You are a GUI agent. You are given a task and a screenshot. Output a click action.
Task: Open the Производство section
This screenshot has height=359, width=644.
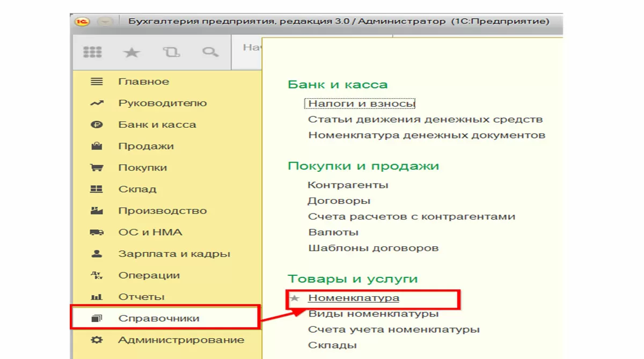tap(163, 210)
